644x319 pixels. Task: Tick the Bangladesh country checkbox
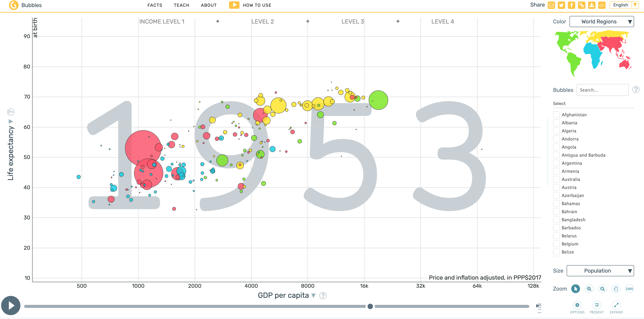pos(556,220)
